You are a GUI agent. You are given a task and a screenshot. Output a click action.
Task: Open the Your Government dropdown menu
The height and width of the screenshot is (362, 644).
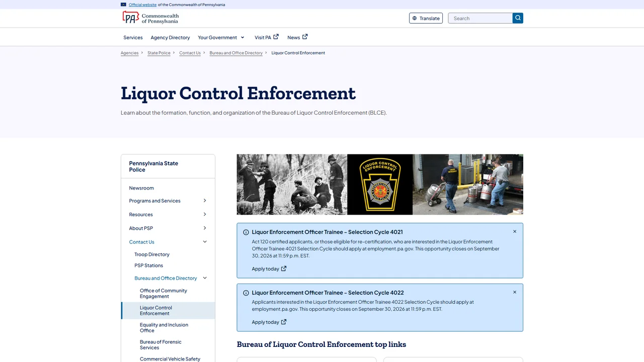click(x=221, y=37)
